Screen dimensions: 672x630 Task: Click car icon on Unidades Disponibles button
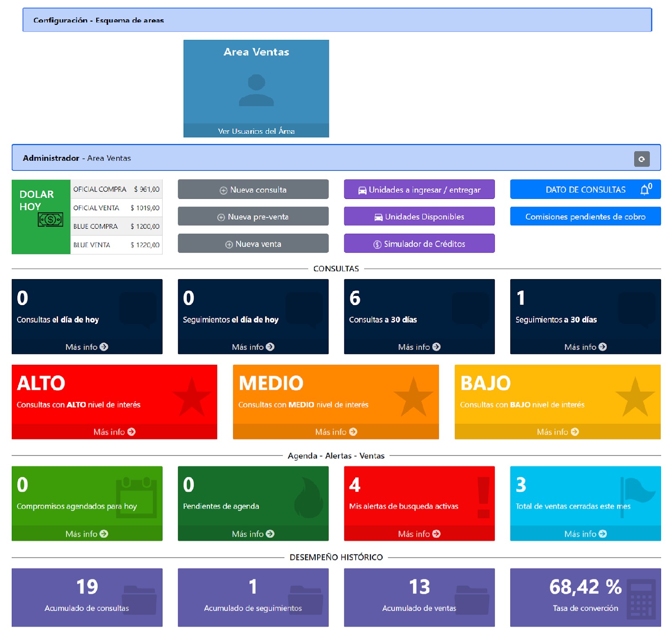[x=378, y=217]
